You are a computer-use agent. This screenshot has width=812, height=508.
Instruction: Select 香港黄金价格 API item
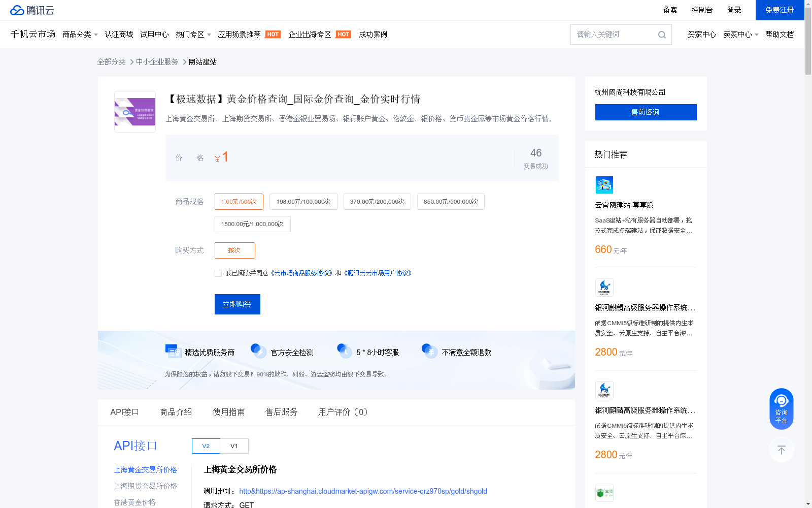click(135, 502)
